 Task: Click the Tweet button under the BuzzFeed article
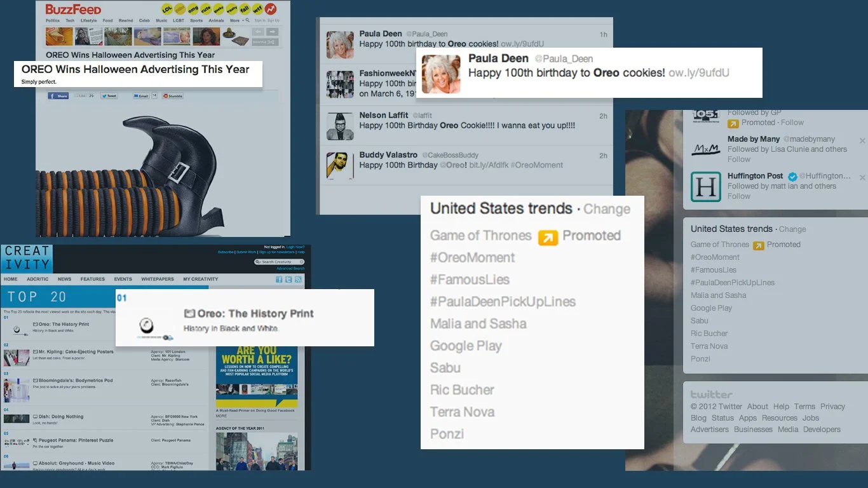pyautogui.click(x=109, y=96)
